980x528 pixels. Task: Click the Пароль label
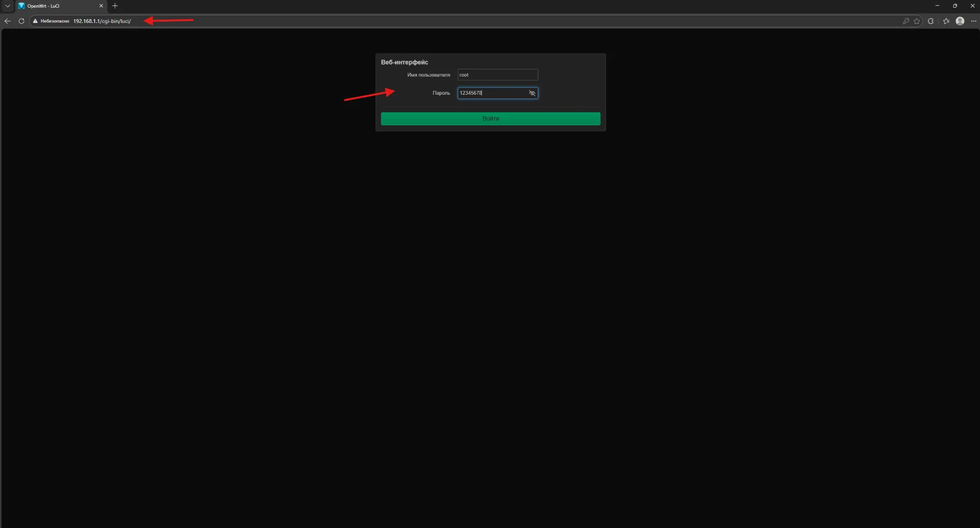pyautogui.click(x=441, y=93)
